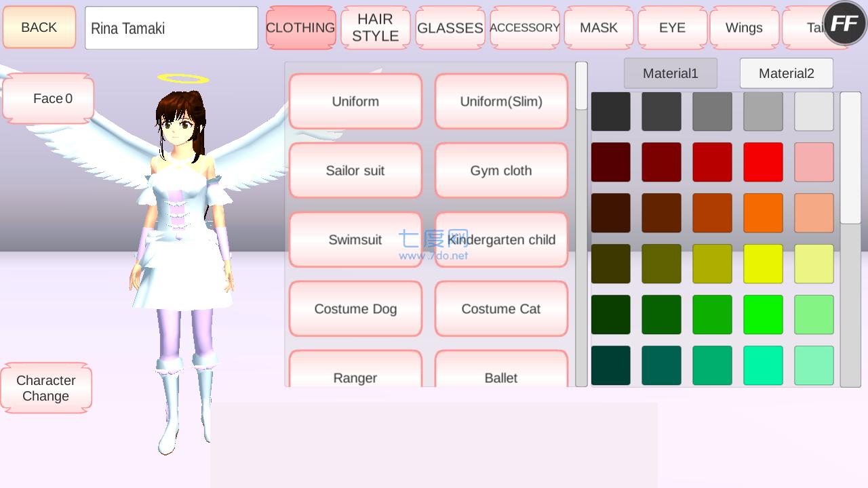Select Material2 toggle
868x488 pixels.
click(x=786, y=73)
